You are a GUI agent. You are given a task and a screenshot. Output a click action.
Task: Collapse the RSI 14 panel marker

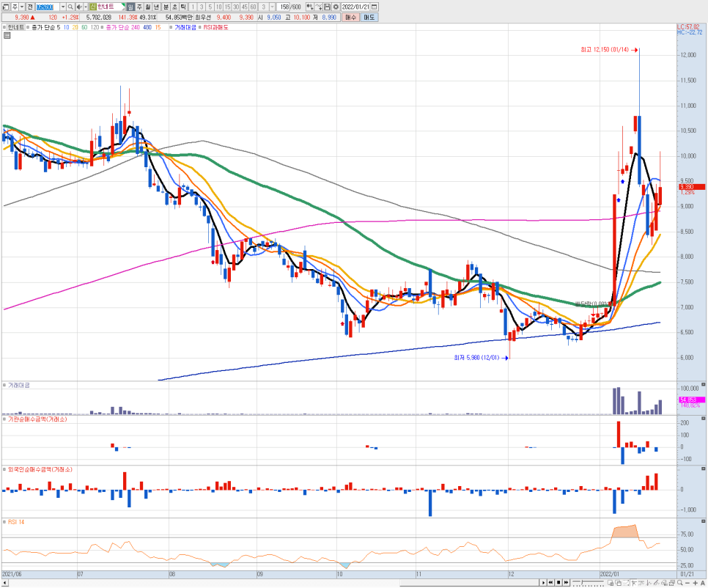(4, 522)
